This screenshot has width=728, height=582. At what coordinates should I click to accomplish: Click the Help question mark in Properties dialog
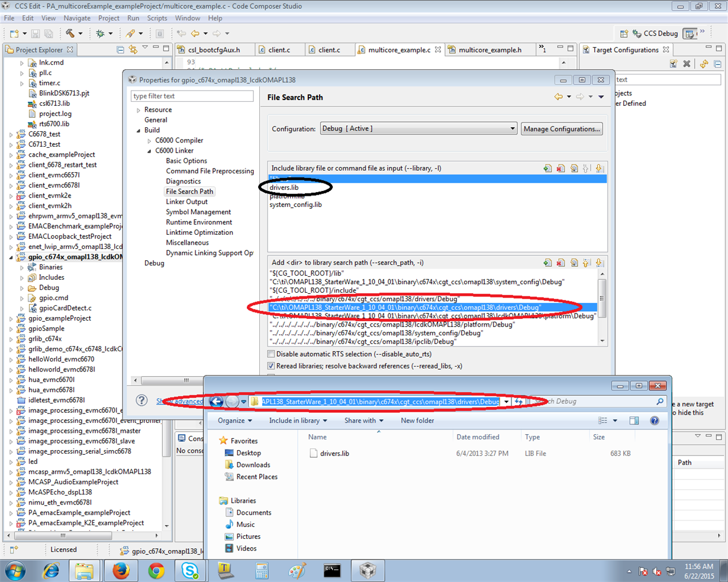pyautogui.click(x=141, y=400)
